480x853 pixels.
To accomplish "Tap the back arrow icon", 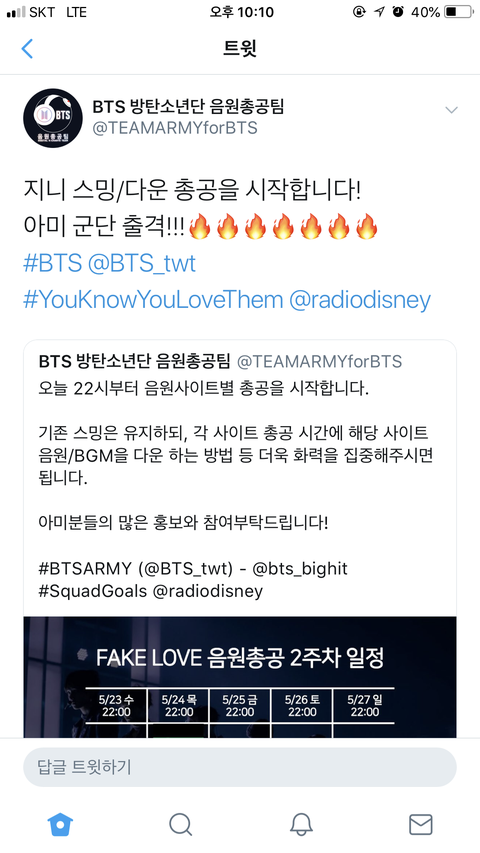I will [27, 48].
